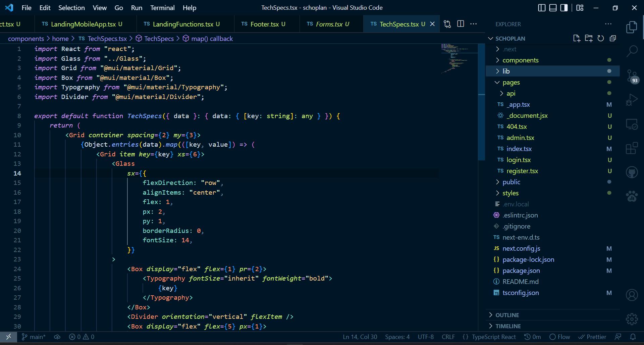This screenshot has width=644, height=345.
Task: Change CRLF end of line sequence
Action: click(x=448, y=337)
